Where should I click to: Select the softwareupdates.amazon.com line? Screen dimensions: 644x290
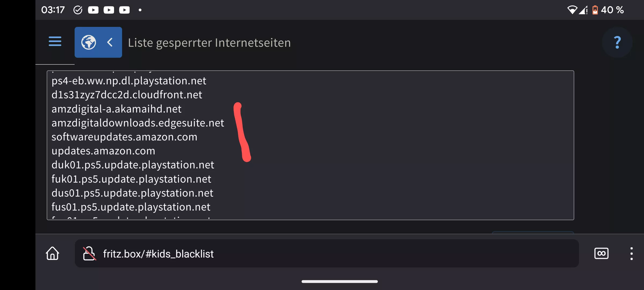click(124, 137)
